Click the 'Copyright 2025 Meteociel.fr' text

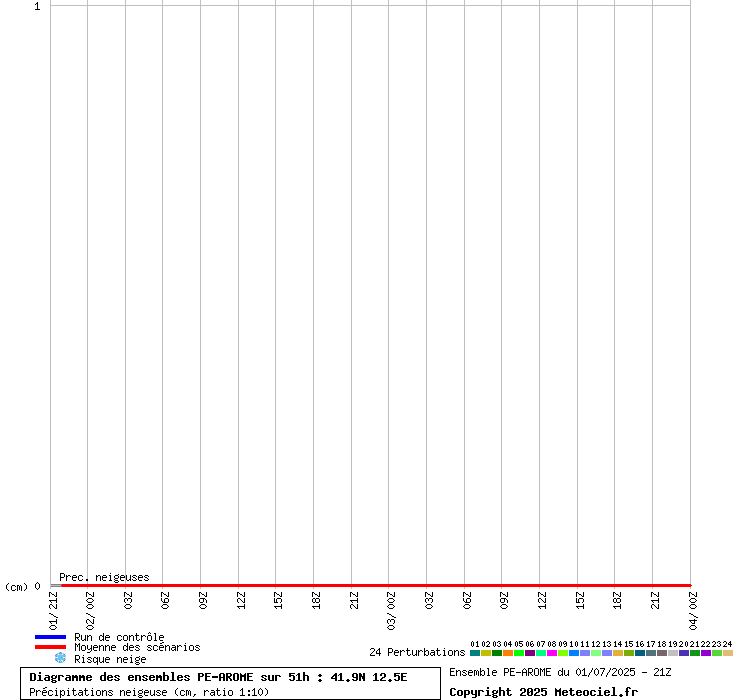click(544, 692)
